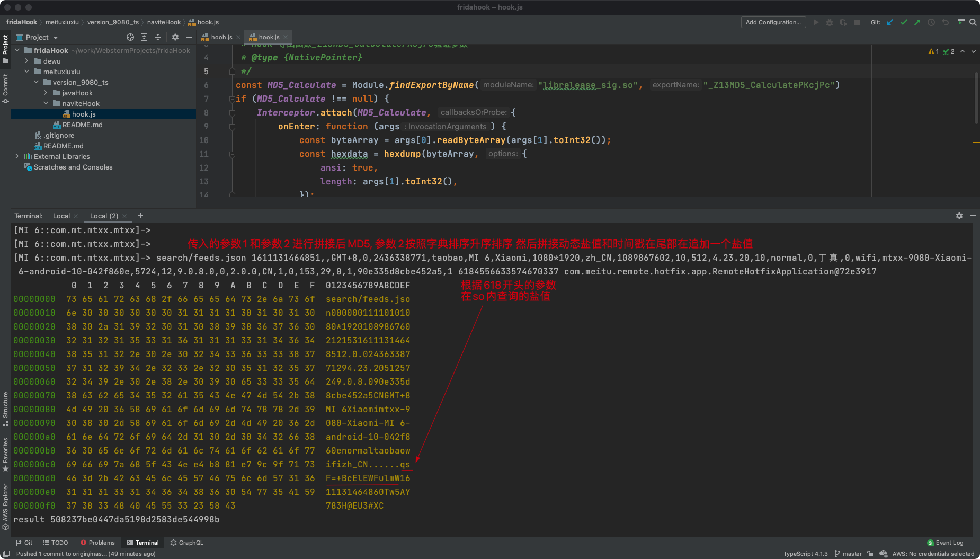
Task: Click the Run (play) icon
Action: coord(816,22)
